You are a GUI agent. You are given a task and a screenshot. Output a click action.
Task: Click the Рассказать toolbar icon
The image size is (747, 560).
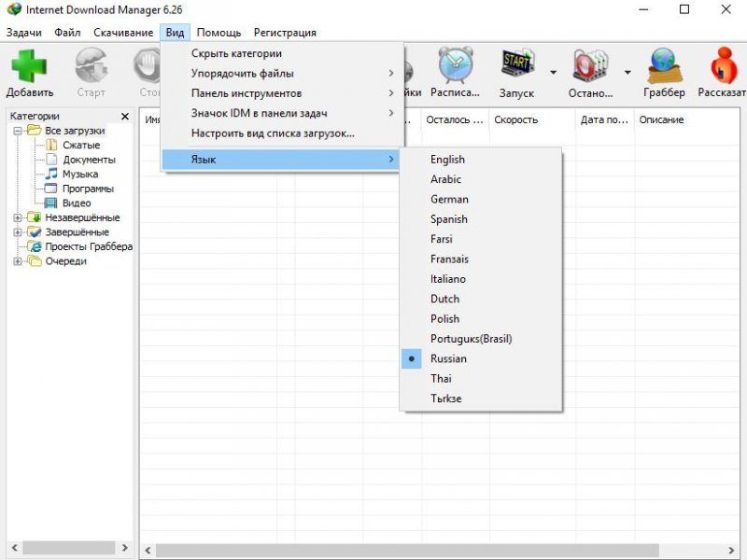723,65
